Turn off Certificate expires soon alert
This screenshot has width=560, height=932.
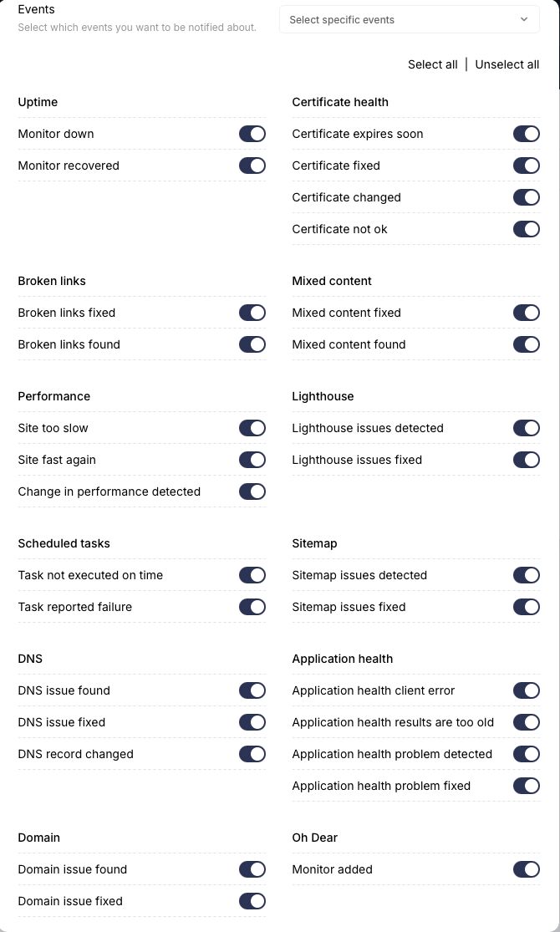527,134
